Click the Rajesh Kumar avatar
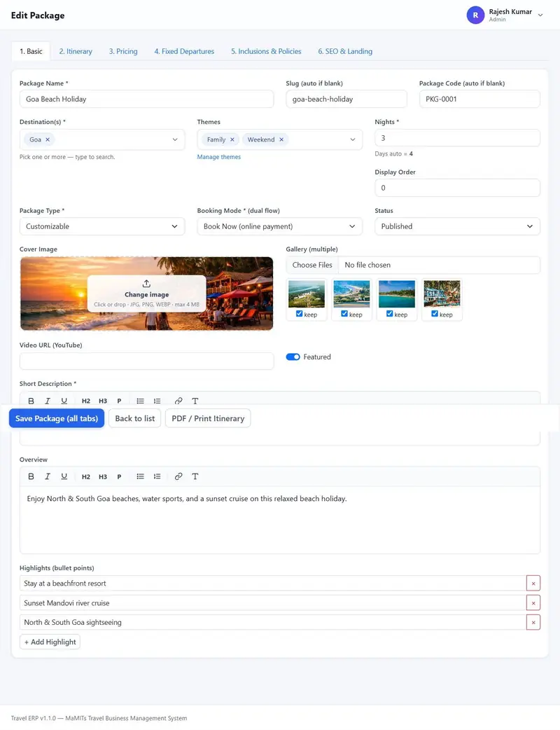Viewport: 560px width, 730px height. coord(475,15)
